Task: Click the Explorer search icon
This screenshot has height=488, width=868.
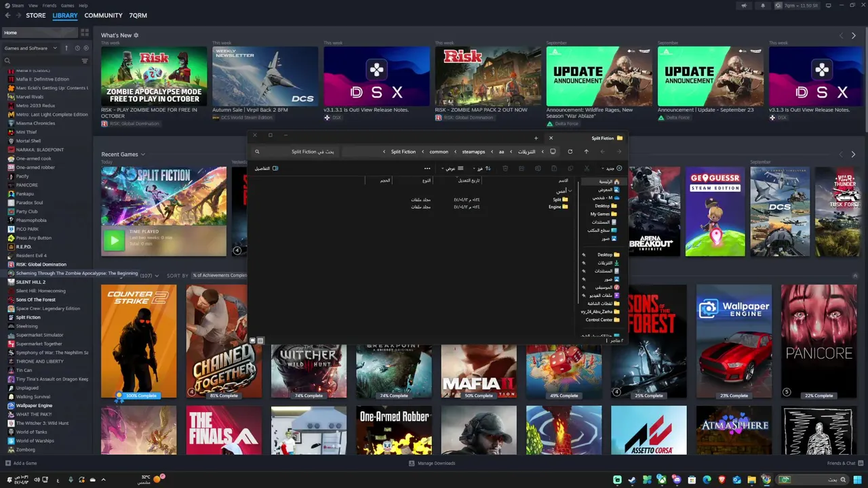Action: (x=257, y=152)
